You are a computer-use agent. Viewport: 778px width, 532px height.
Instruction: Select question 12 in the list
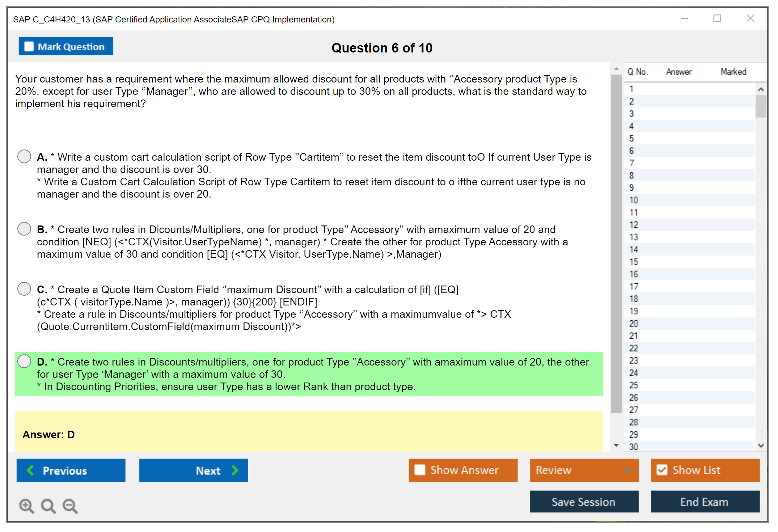(634, 225)
